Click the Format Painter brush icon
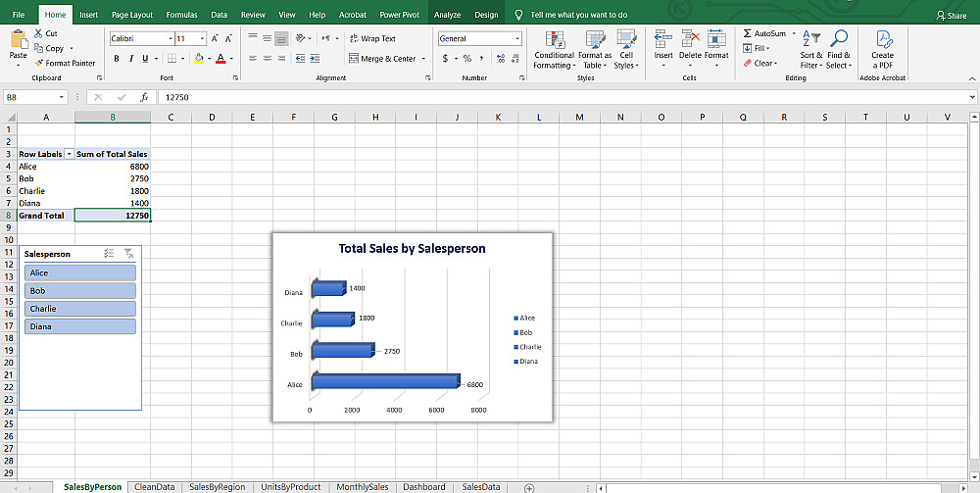Screen dimensions: 980x493 coord(38,63)
